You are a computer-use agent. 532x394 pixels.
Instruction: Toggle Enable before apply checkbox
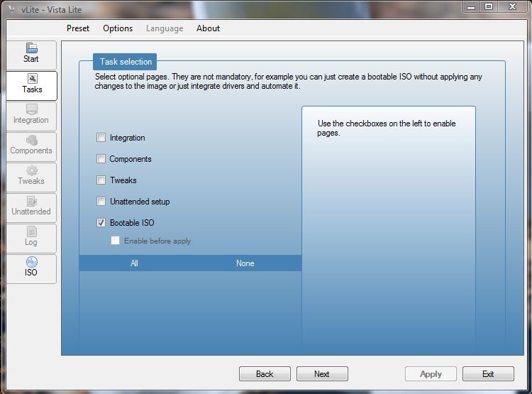pyautogui.click(x=115, y=241)
